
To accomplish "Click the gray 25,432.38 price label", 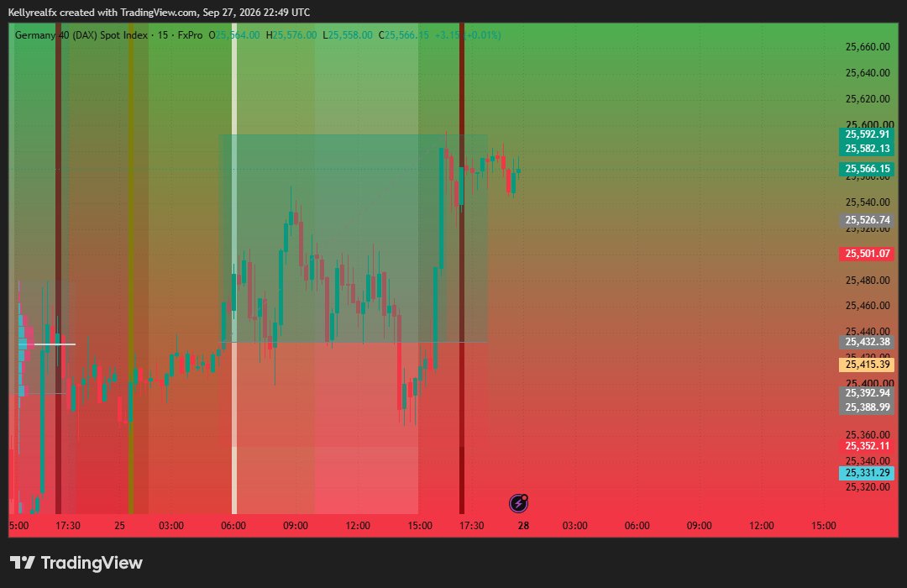I will tap(867, 342).
